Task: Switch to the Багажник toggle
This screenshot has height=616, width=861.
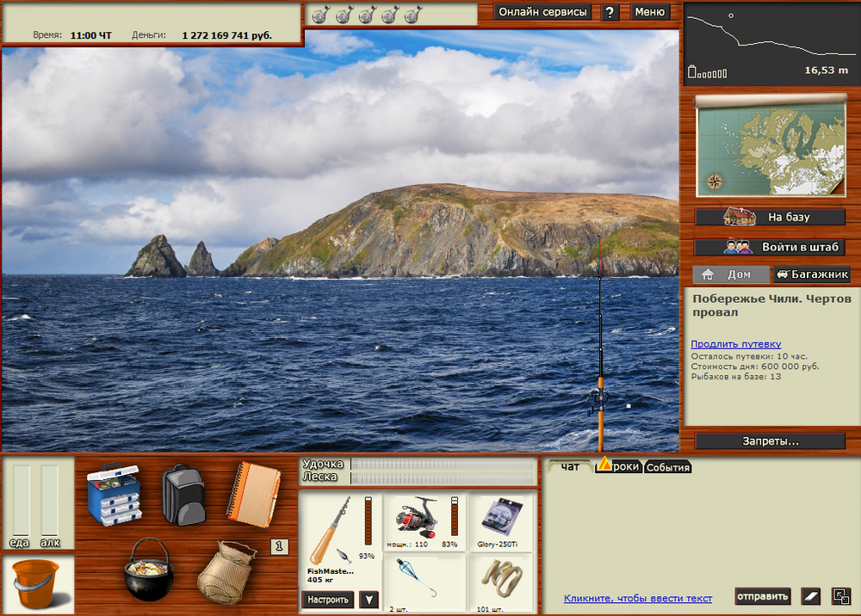Action: [811, 275]
